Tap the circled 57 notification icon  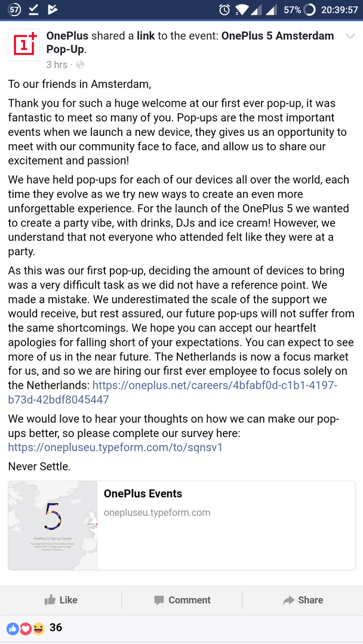pyautogui.click(x=14, y=10)
